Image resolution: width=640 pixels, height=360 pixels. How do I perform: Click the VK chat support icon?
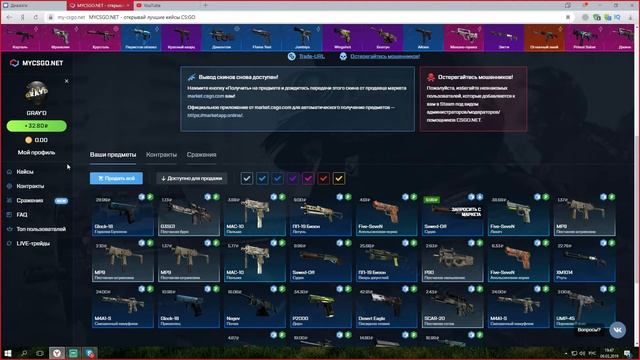618,330
